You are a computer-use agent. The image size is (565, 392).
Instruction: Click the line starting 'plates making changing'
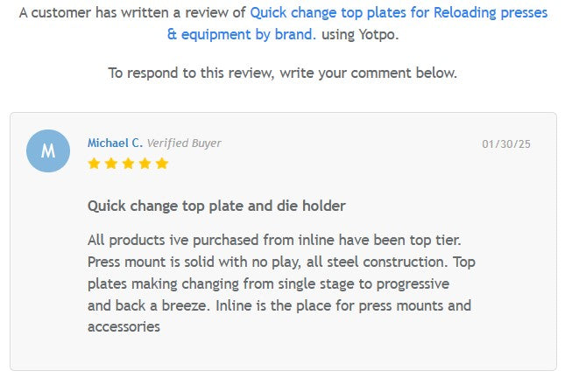click(268, 283)
